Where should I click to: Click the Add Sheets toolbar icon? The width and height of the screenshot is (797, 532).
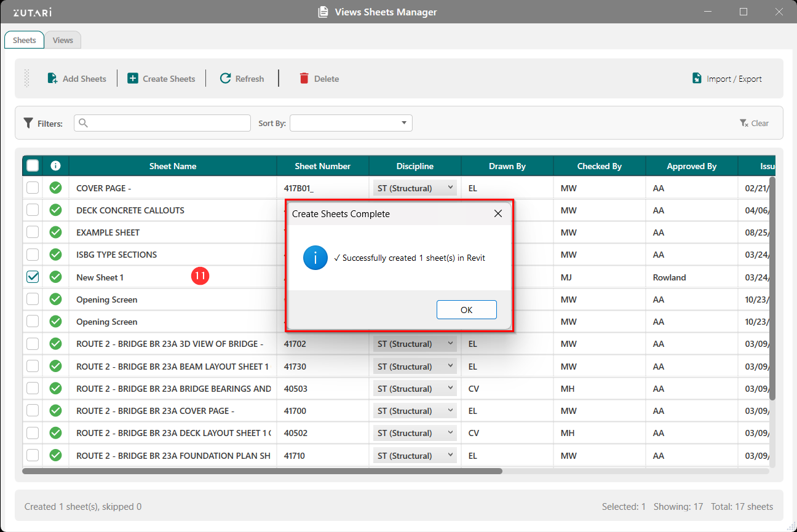tap(53, 79)
